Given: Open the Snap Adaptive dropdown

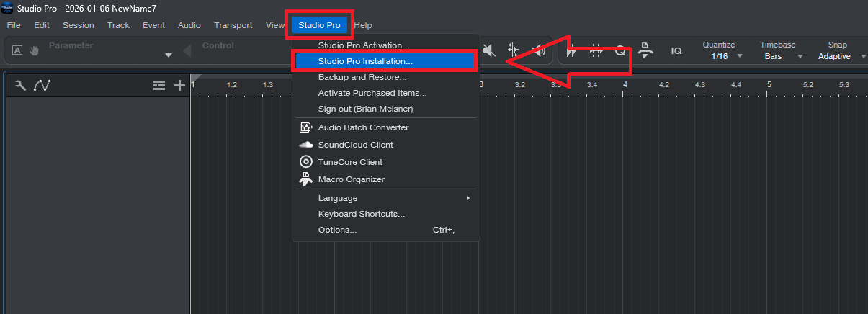Looking at the screenshot, I should tap(838, 56).
